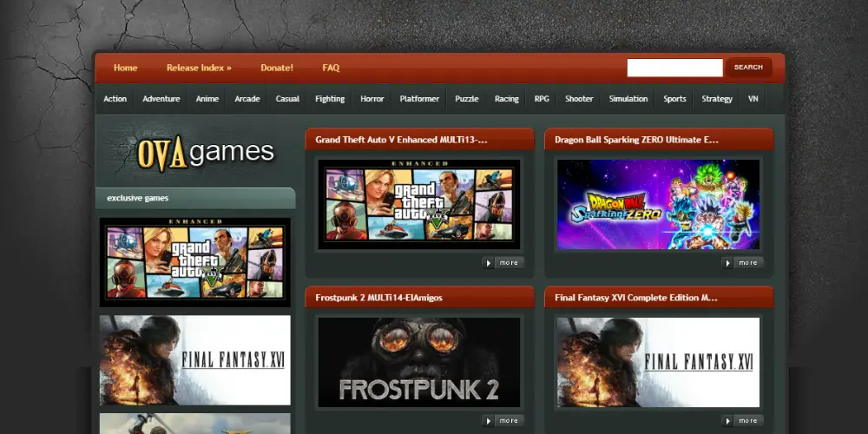Screen dimensions: 868x434
Task: Select the Simulation category
Action: [628, 99]
